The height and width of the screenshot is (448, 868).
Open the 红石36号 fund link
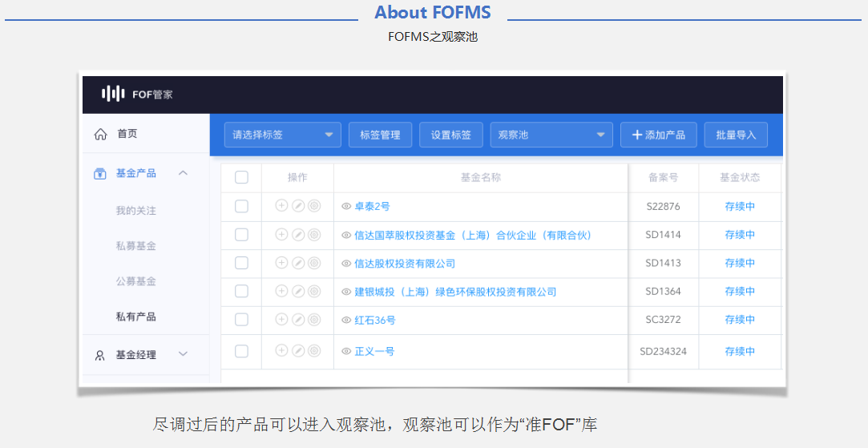coord(375,320)
